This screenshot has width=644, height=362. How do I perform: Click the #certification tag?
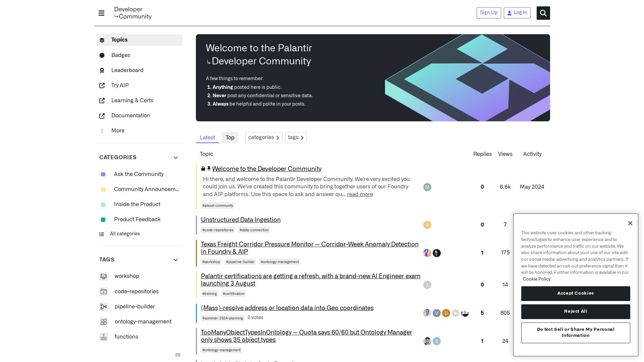233,294
